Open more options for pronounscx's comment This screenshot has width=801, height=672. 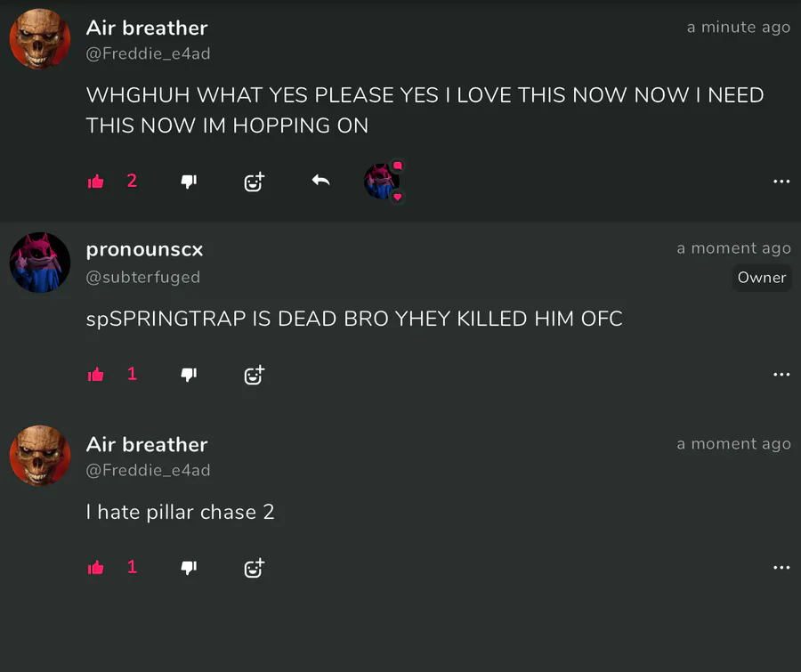click(781, 375)
